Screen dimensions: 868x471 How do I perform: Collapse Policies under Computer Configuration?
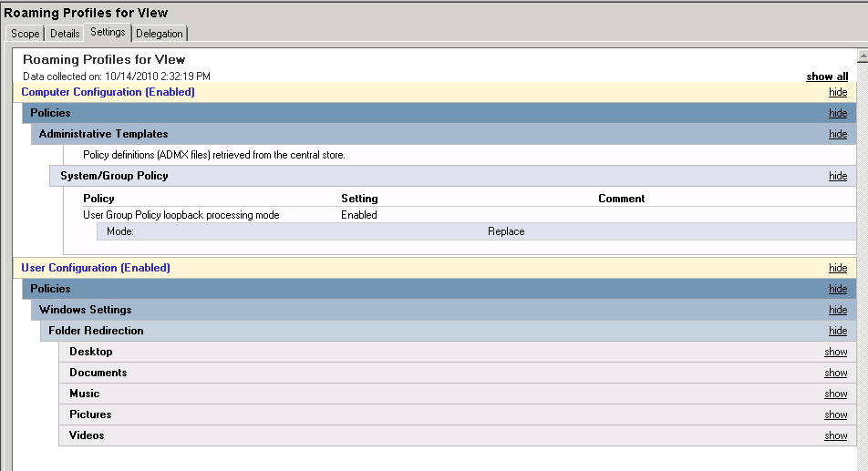click(x=838, y=113)
